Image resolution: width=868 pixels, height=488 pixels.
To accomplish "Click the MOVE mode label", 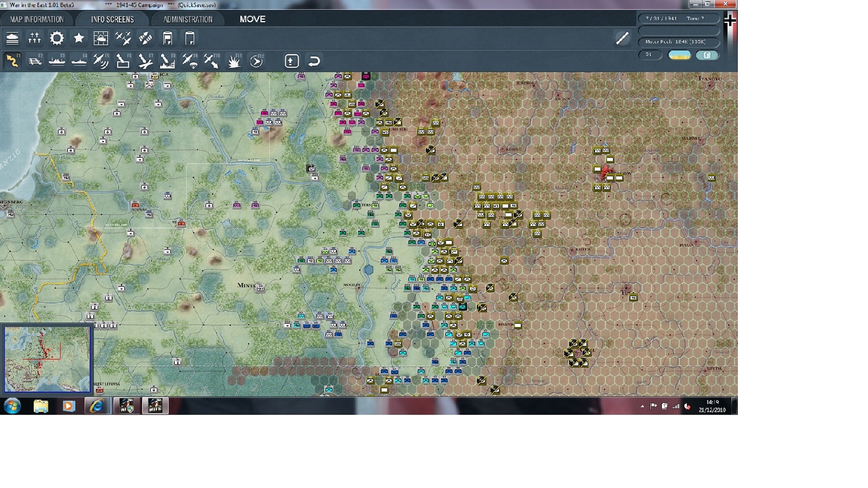I will 252,19.
